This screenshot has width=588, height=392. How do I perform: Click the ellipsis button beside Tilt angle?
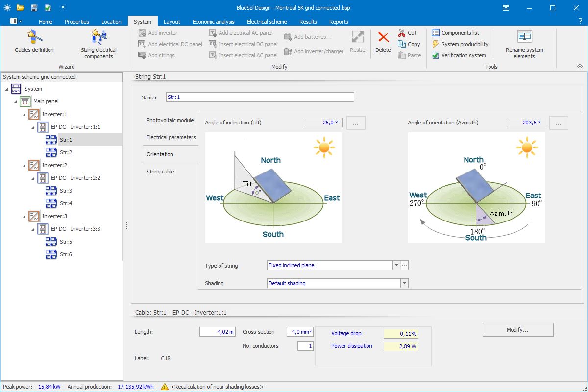(356, 122)
